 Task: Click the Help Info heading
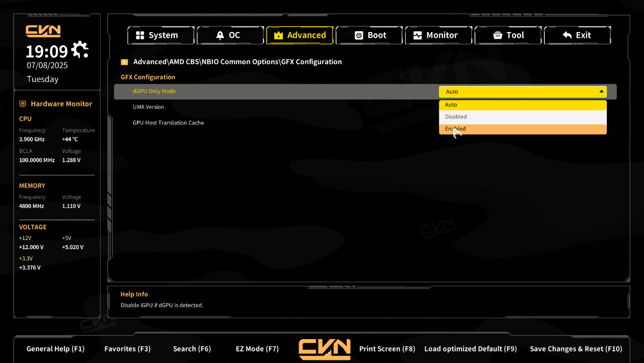[134, 294]
